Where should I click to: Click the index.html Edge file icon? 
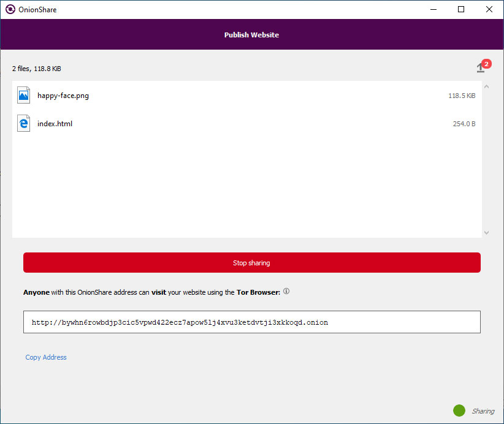tap(23, 123)
